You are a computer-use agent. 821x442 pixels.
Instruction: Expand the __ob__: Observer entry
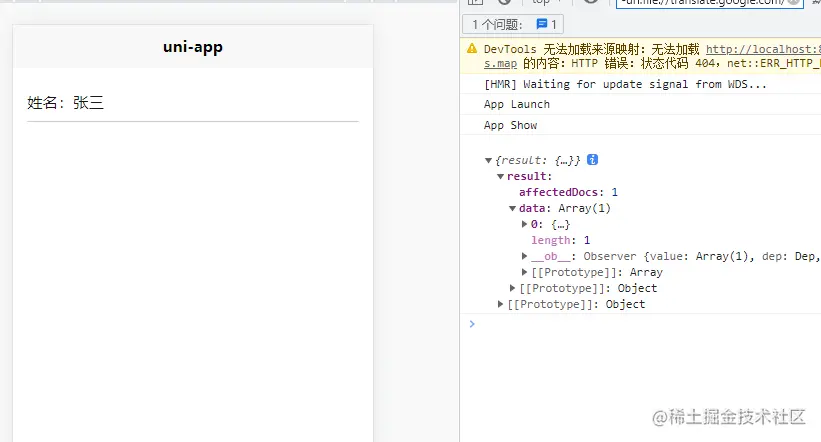pyautogui.click(x=524, y=256)
